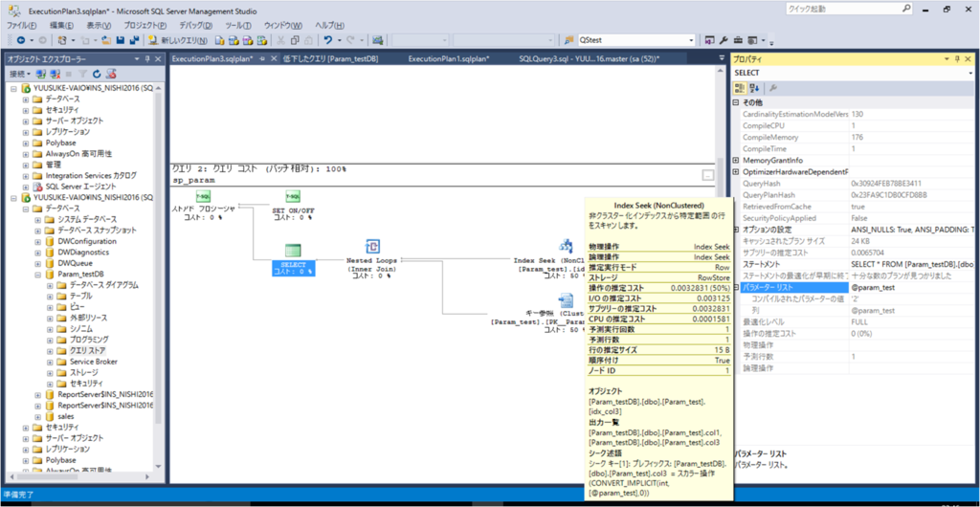980x507 pixels.
Task: Open the 表示 menu
Action: [99, 25]
